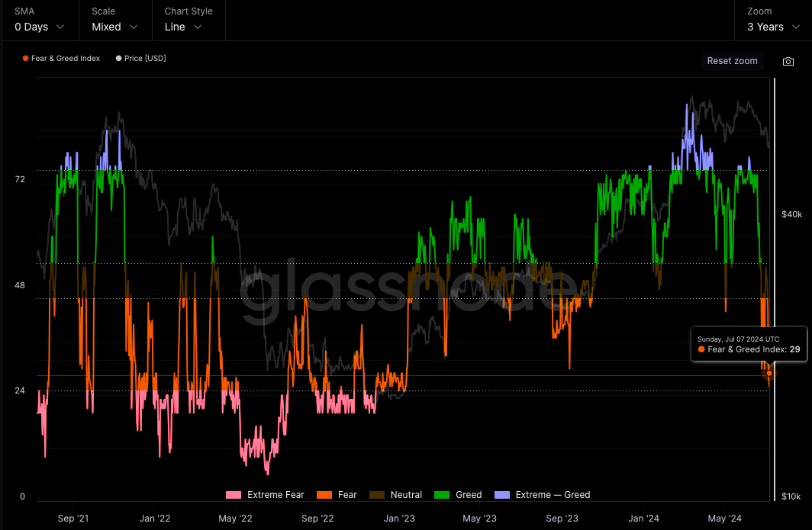Screen dimensions: 812x530
Task: Click the Neutral legend label
Action: tap(406, 495)
